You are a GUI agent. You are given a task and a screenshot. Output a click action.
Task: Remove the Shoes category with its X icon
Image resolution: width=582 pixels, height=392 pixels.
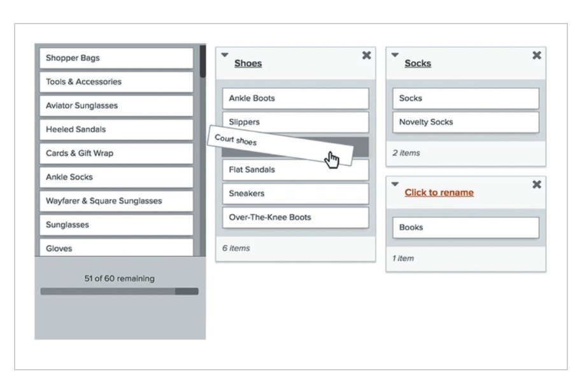[x=366, y=55]
